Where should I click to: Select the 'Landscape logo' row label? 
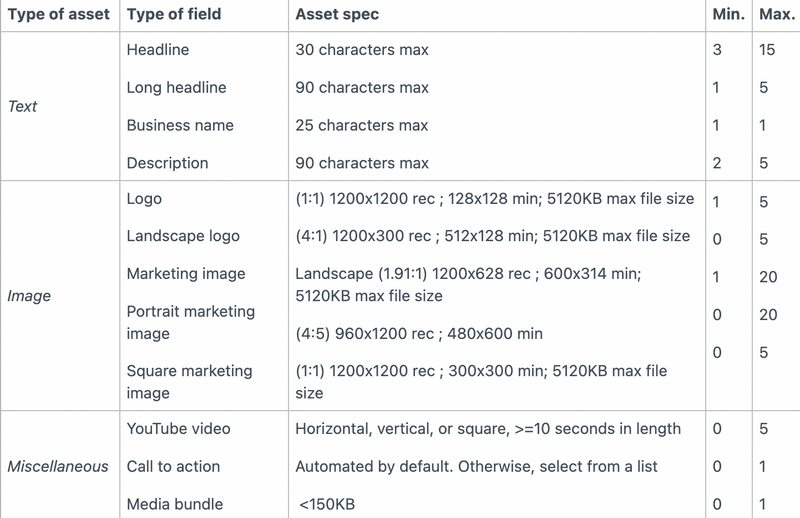pos(183,236)
